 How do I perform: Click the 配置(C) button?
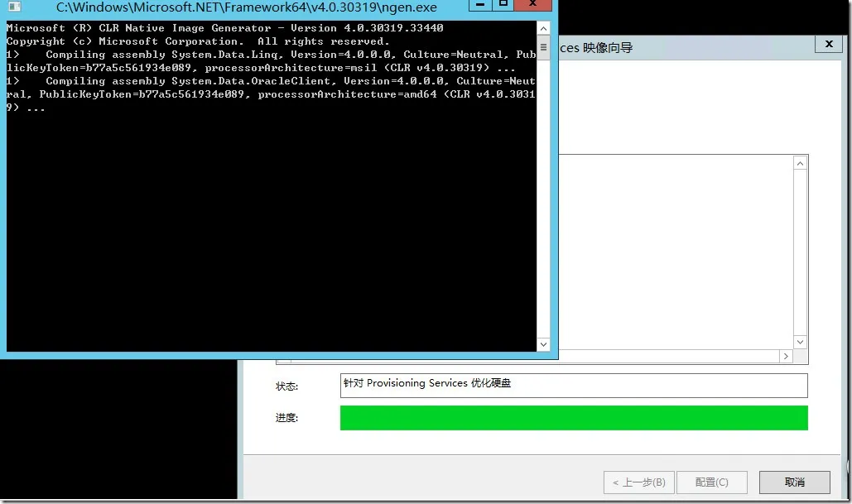711,482
